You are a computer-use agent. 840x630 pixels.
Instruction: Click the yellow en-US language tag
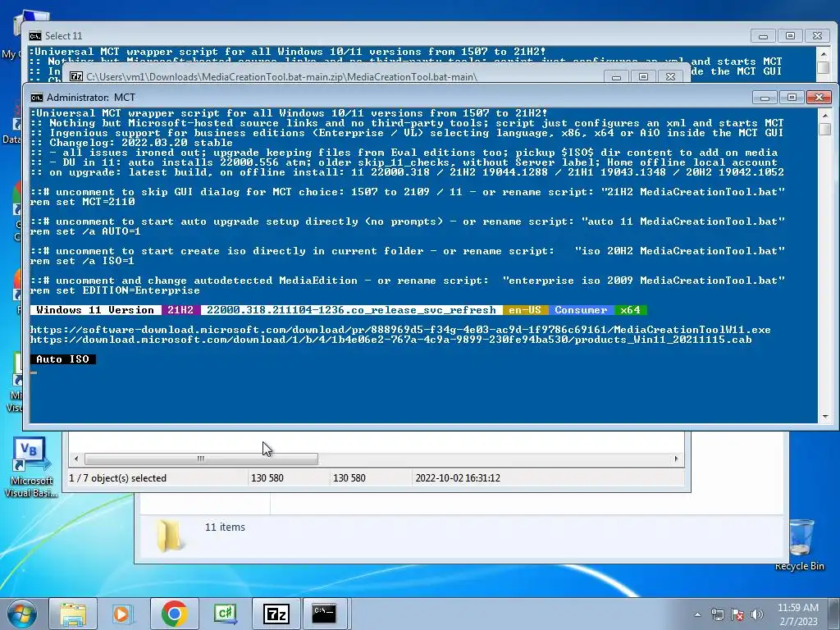coord(525,310)
